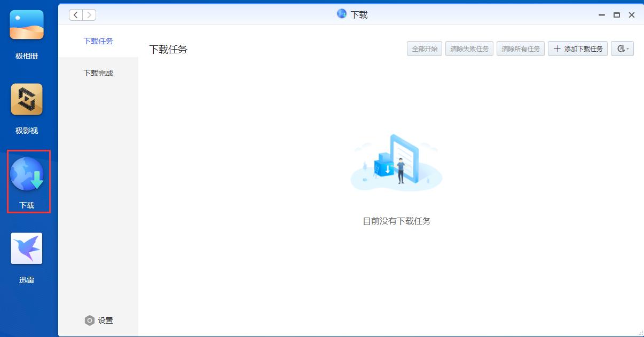Launch the 极影视 video app icon

[27, 99]
